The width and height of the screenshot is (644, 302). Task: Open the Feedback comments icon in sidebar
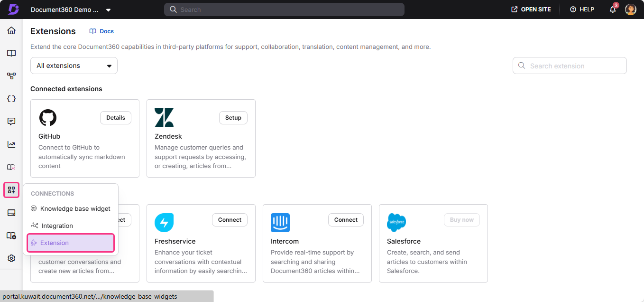(11, 121)
